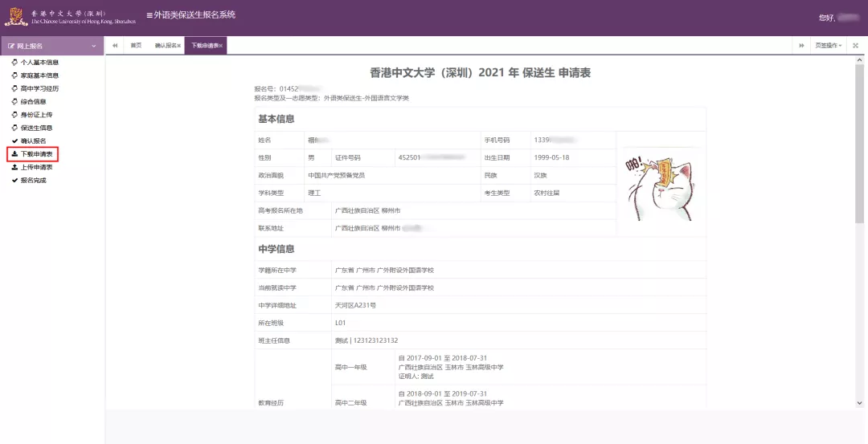Go to 高中学习经历 sidebar entry
This screenshot has height=444, width=868.
click(39, 88)
